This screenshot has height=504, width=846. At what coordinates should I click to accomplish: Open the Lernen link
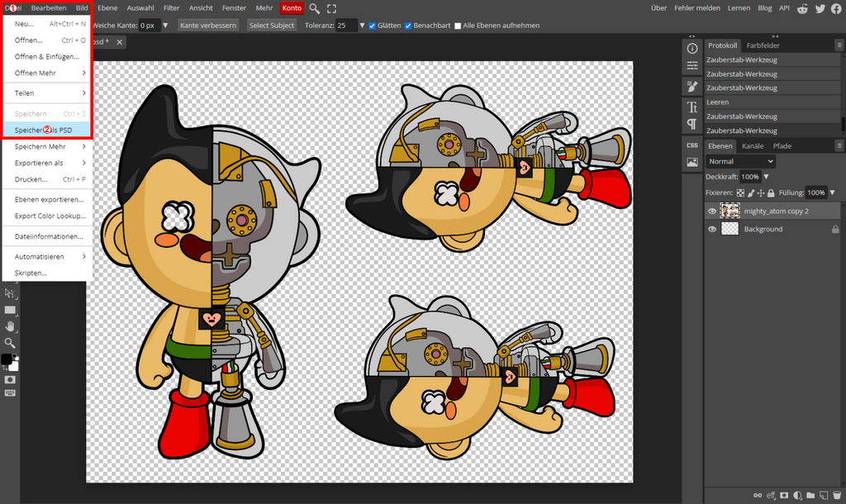click(739, 8)
